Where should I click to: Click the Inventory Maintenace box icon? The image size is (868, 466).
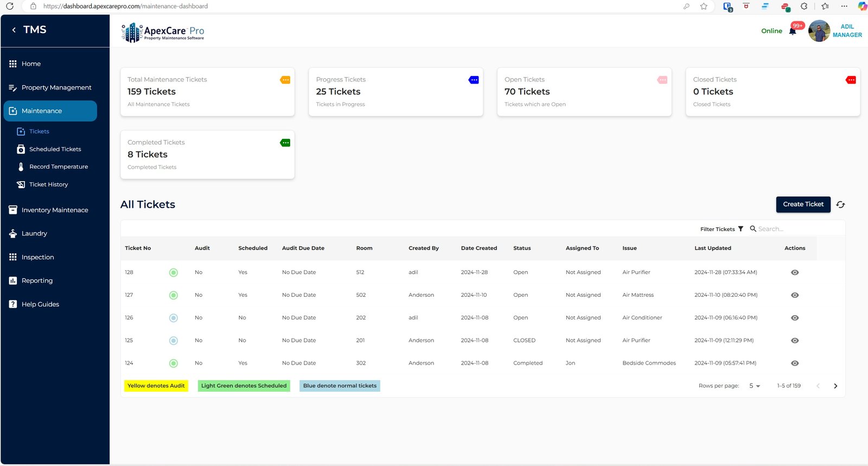point(13,210)
